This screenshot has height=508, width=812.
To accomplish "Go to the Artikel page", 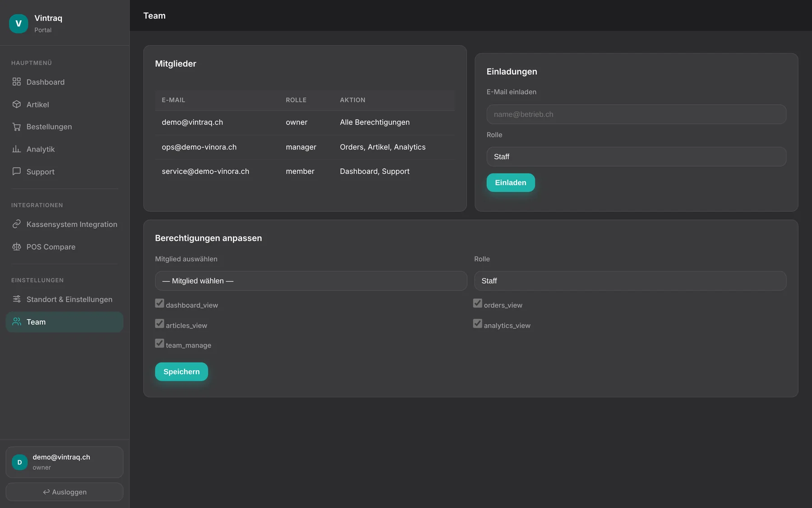I will [65, 104].
